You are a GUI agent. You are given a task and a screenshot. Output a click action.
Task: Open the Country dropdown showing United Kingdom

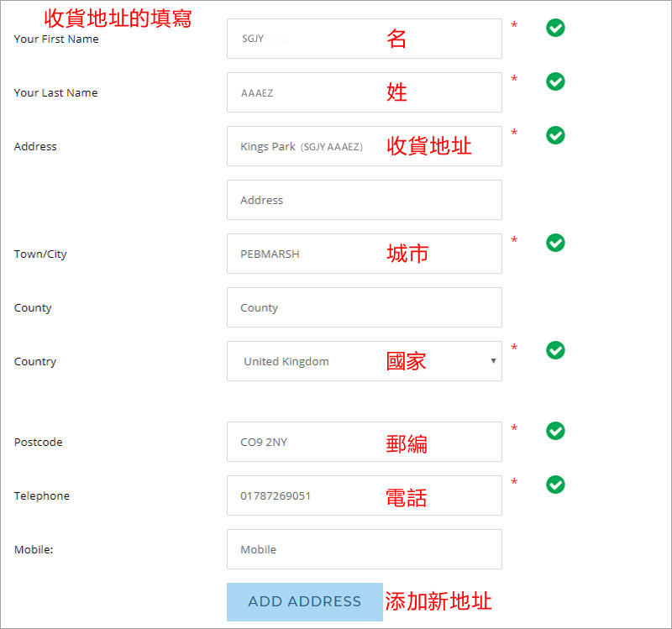pos(365,361)
